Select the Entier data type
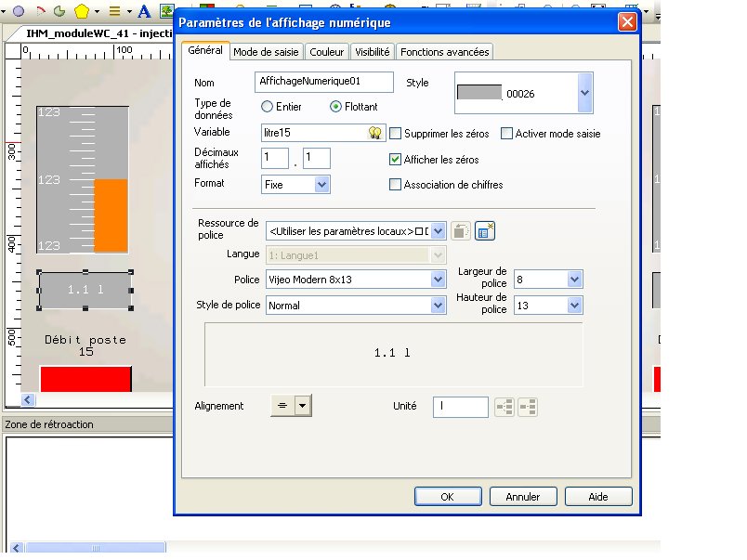The image size is (747, 560). 268,107
